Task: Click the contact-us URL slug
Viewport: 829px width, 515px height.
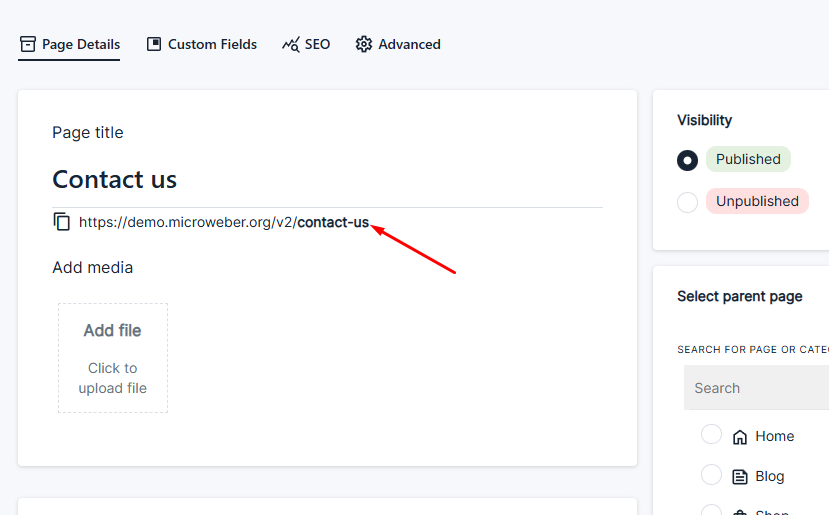Action: pyautogui.click(x=333, y=222)
